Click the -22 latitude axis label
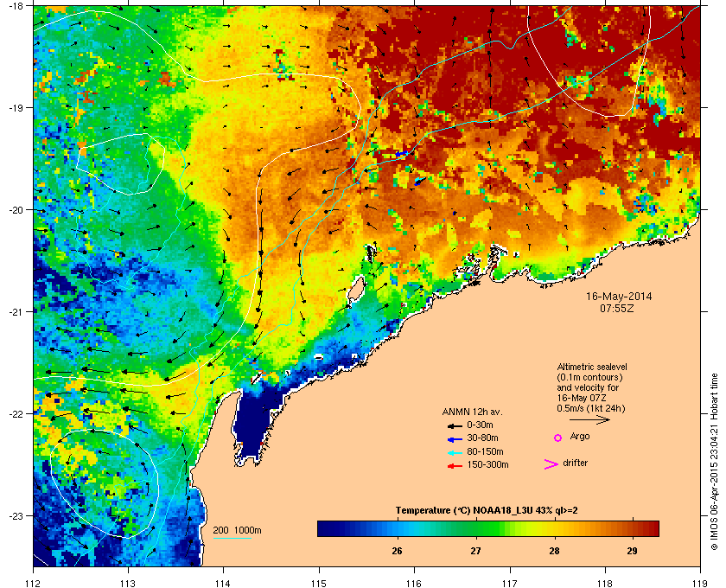The height and width of the screenshot is (588, 726). point(18,414)
